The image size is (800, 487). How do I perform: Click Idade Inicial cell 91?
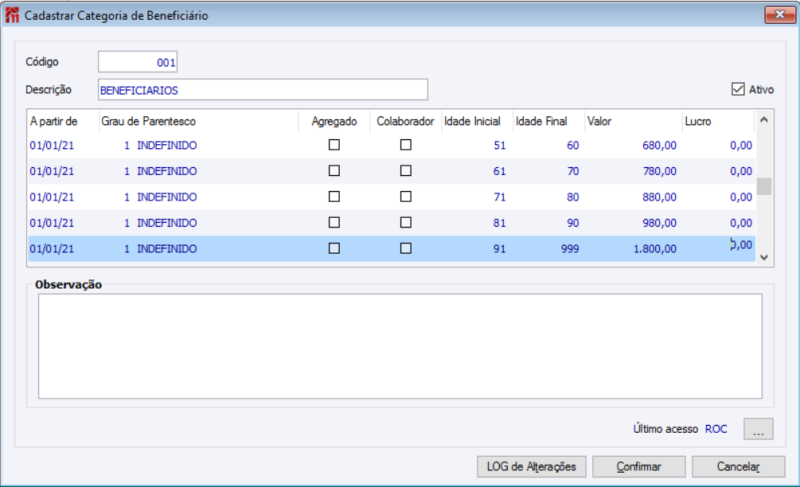tap(499, 249)
